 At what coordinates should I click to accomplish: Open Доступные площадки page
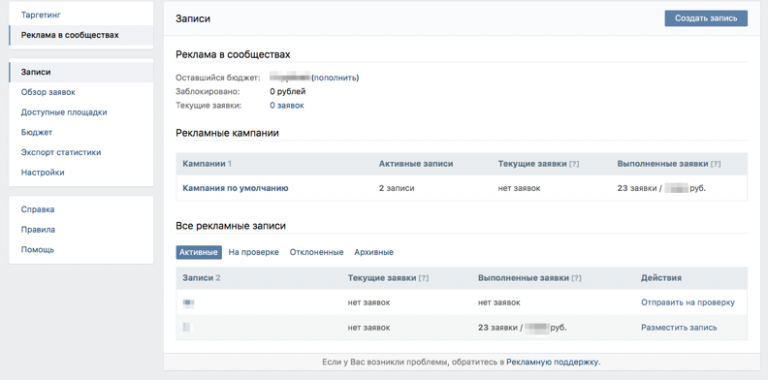[x=64, y=112]
